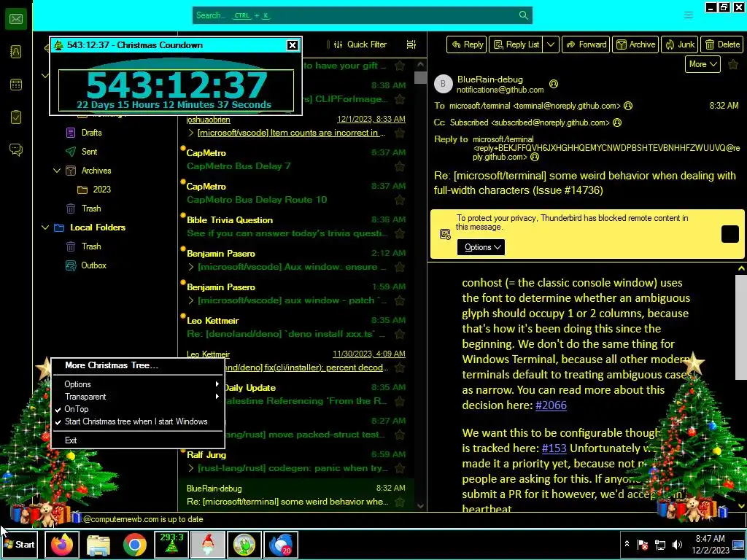Collapse the Archives folder
747x560 pixels.
tap(57, 171)
